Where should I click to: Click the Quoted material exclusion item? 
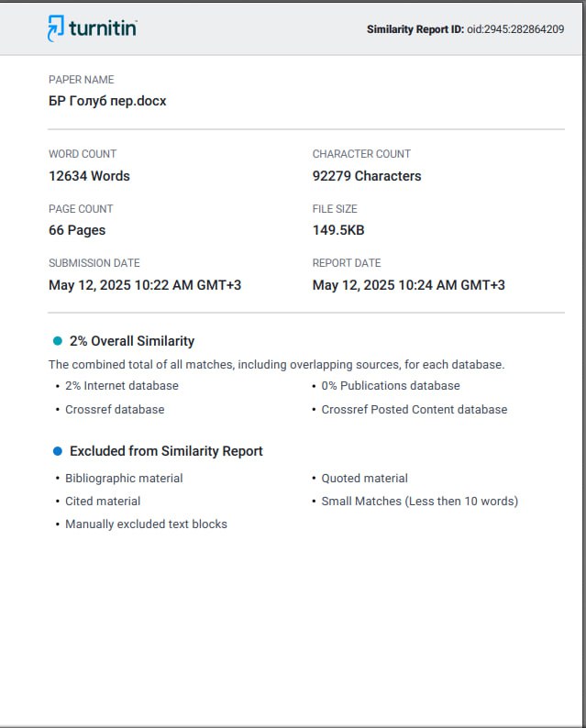coord(364,479)
